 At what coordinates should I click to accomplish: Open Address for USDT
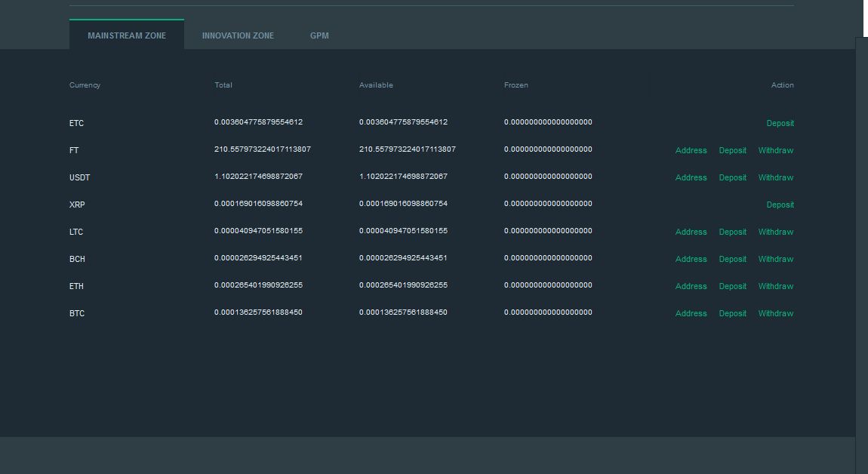point(691,178)
